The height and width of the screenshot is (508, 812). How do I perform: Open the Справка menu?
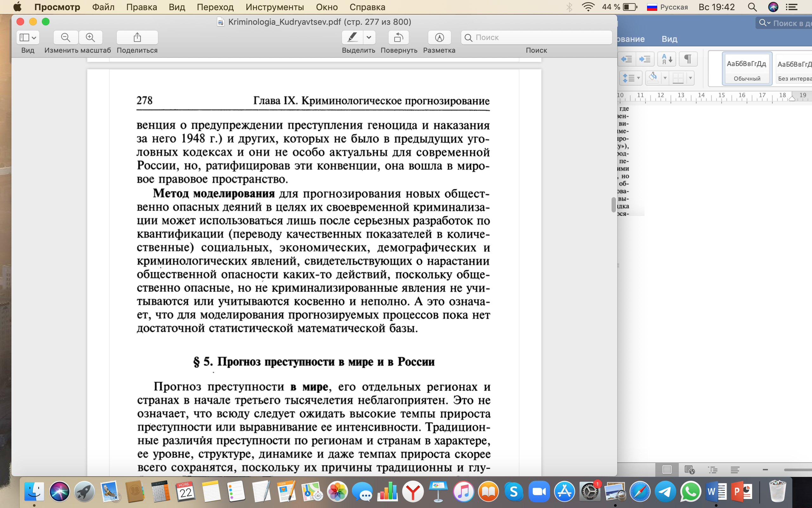click(367, 7)
